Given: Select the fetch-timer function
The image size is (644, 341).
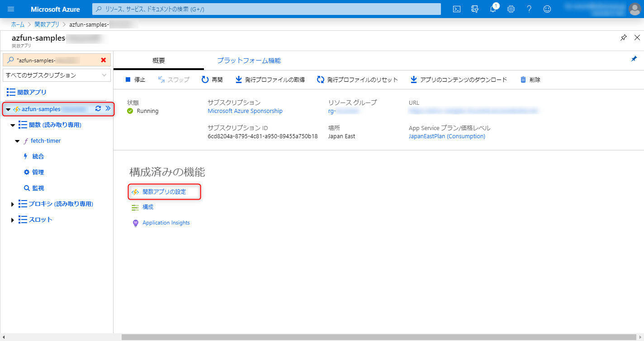Looking at the screenshot, I should pos(46,140).
